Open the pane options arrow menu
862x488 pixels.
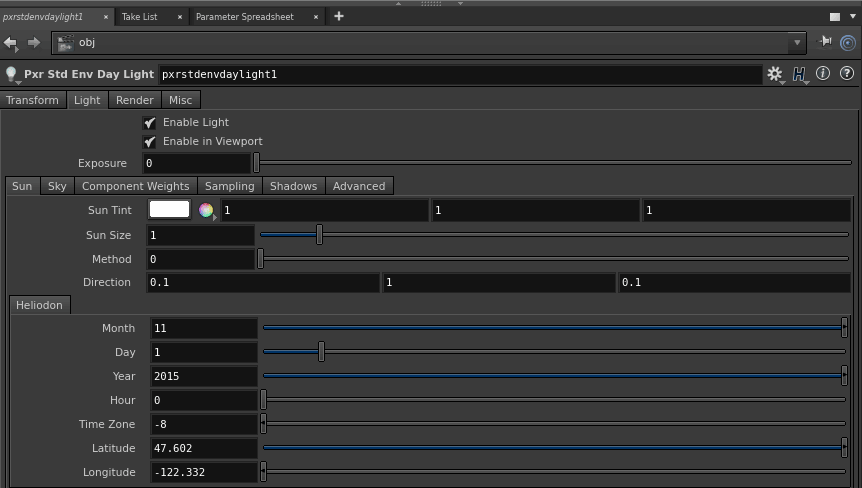point(854,17)
